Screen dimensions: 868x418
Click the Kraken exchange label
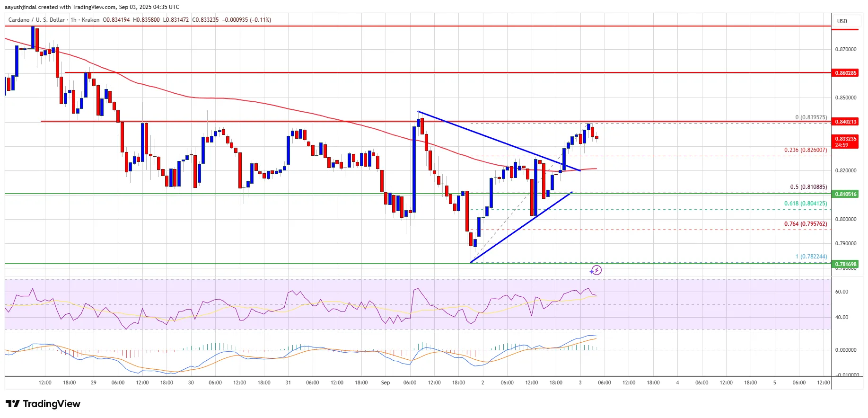[x=90, y=20]
